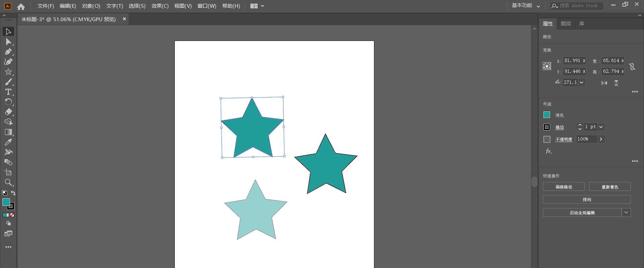Image resolution: width=644 pixels, height=268 pixels.
Task: Click the teal 填色 fill swatch
Action: [547, 115]
